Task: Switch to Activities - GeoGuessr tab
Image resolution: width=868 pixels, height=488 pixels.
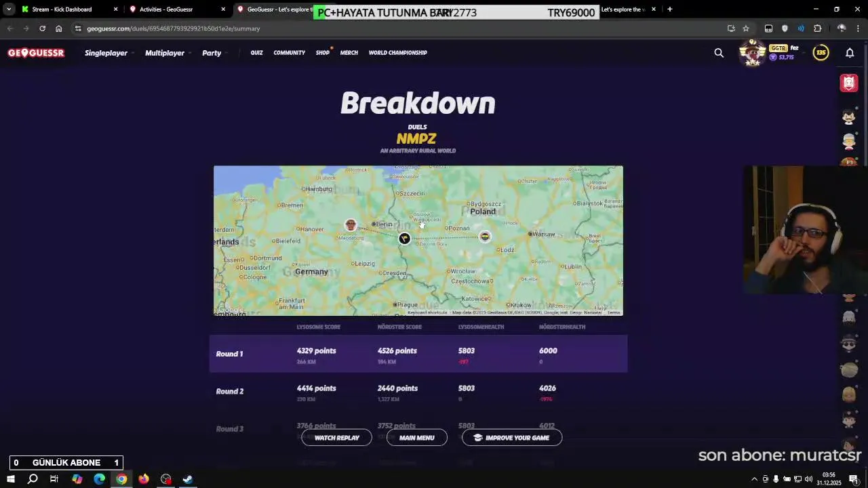Action: (x=166, y=9)
